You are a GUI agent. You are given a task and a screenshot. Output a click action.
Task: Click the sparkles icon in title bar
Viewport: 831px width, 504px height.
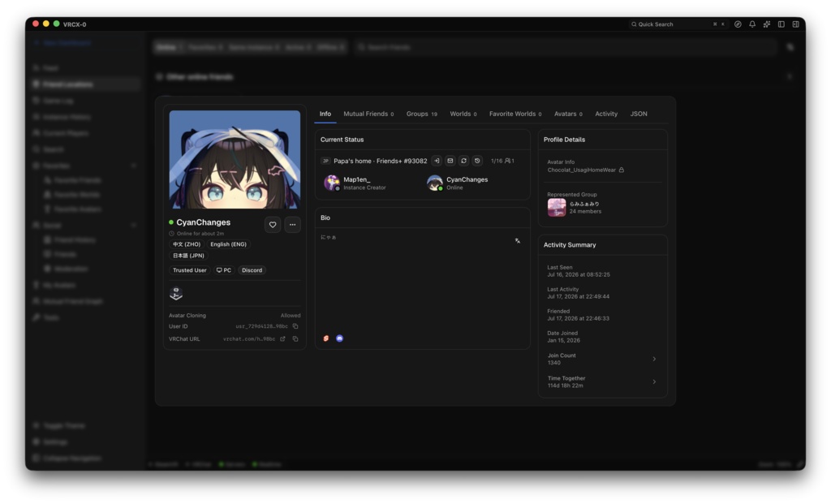click(x=766, y=24)
